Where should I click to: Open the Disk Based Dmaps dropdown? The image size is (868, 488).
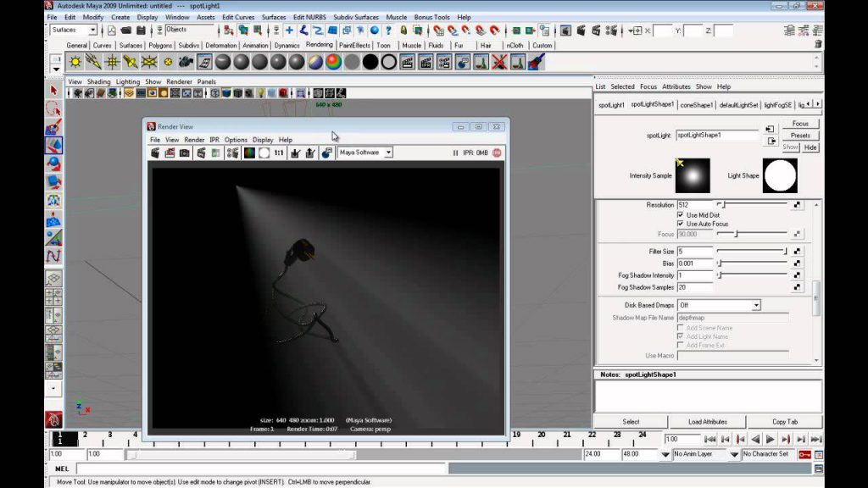[755, 305]
